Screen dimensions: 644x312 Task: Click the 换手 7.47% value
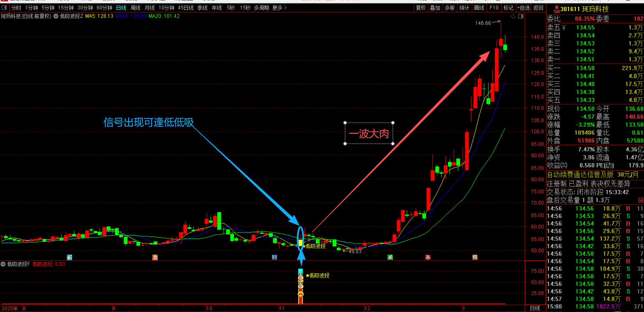click(586, 149)
